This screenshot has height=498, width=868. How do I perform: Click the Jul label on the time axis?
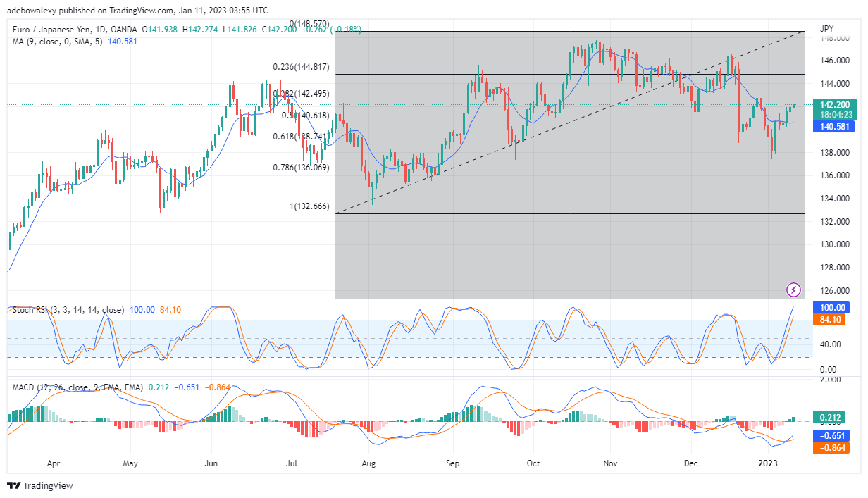point(290,464)
